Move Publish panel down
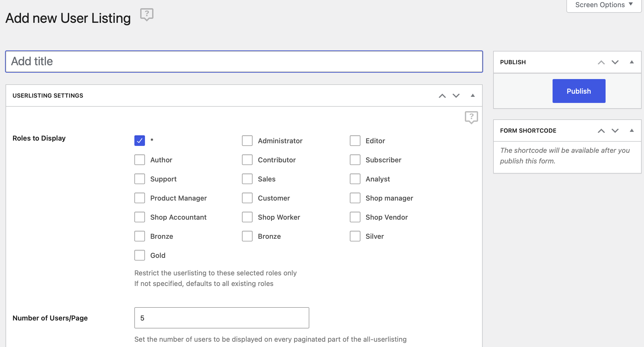The image size is (644, 347). pos(615,62)
